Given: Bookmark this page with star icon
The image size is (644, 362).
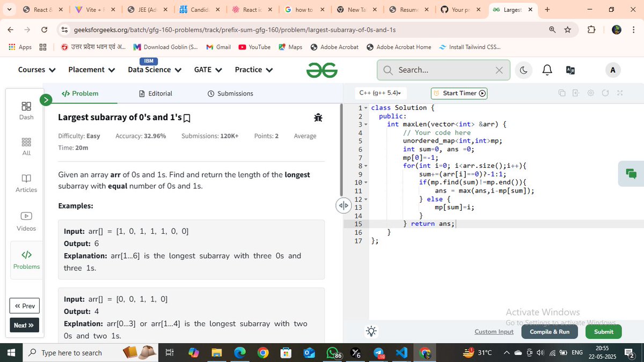Looking at the screenshot, I should pyautogui.click(x=568, y=29).
